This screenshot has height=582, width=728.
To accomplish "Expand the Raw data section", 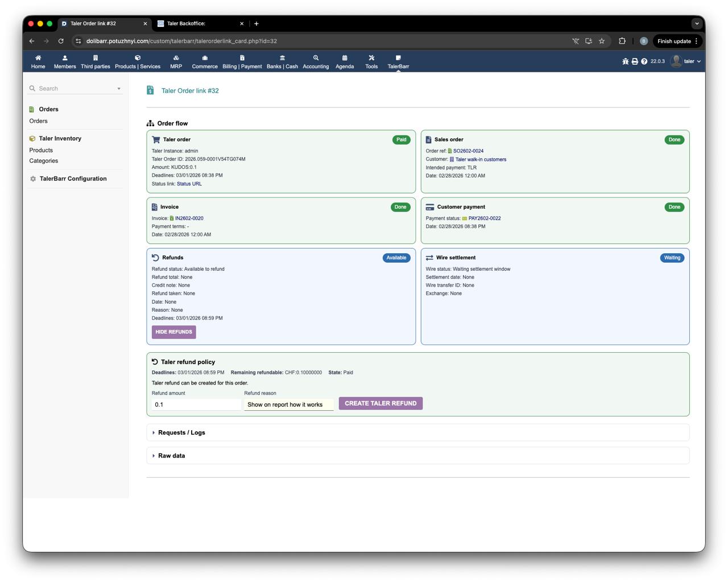I will pos(171,456).
